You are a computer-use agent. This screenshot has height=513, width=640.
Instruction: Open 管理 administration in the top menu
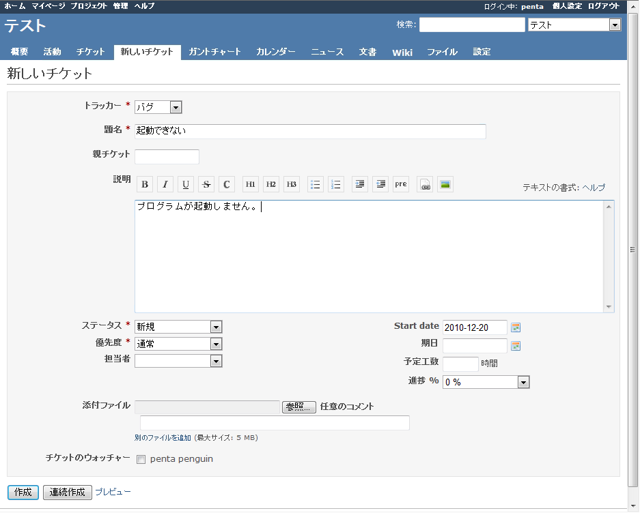pyautogui.click(x=120, y=6)
